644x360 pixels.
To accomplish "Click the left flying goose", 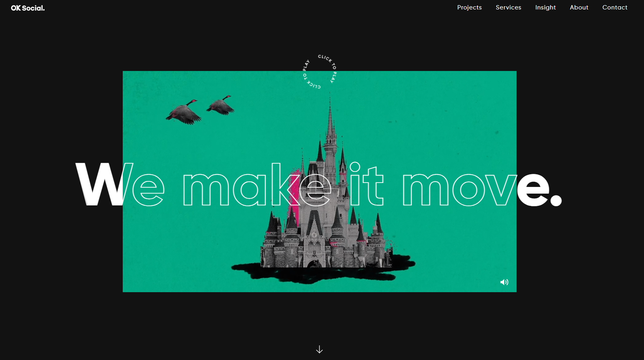I will point(183,113).
